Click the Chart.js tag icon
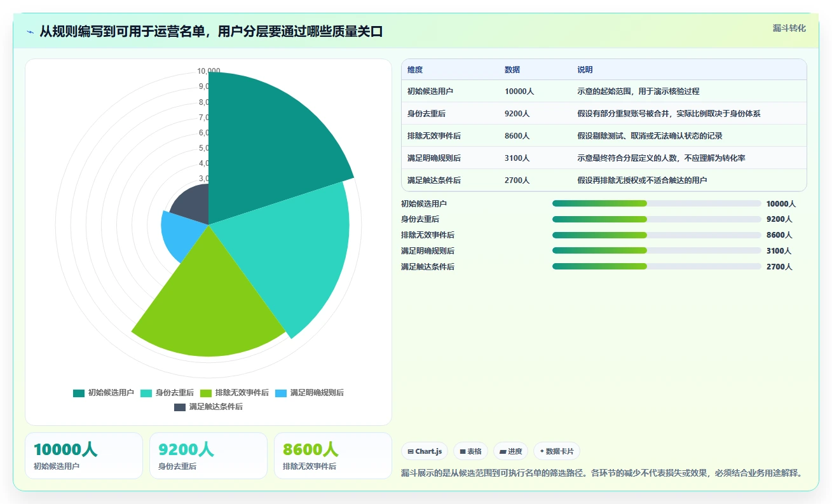The height and width of the screenshot is (504, 832). coord(411,452)
